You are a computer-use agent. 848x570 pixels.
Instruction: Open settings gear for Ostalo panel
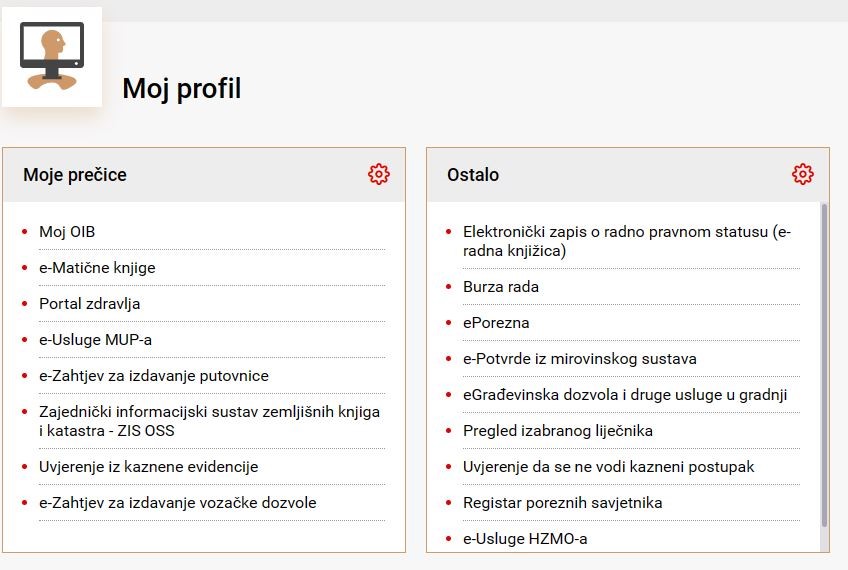click(803, 174)
